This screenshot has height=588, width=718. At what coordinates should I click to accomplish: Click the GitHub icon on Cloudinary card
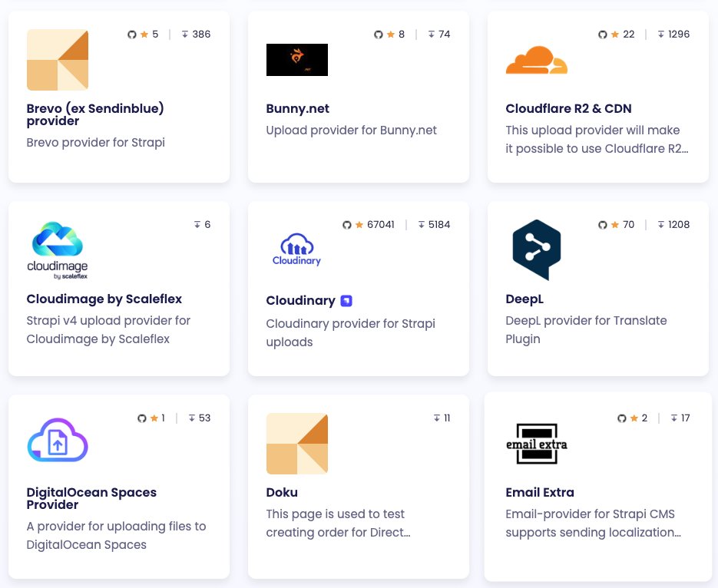[346, 225]
